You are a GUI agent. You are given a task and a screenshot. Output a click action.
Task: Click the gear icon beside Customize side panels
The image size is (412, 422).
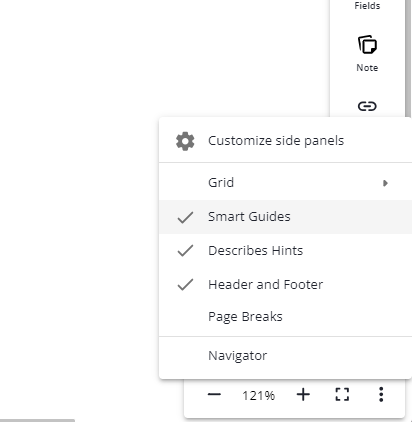185,141
